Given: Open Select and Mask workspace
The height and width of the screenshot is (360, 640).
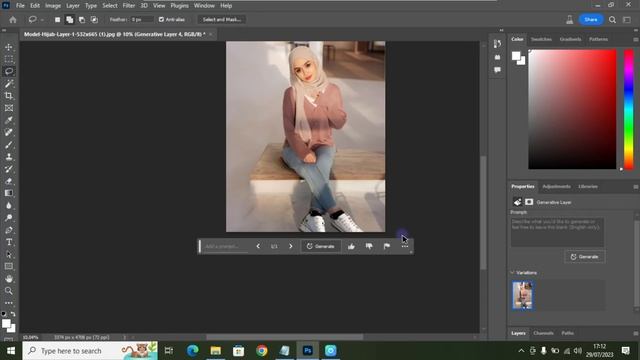Looking at the screenshot, I should (x=222, y=19).
